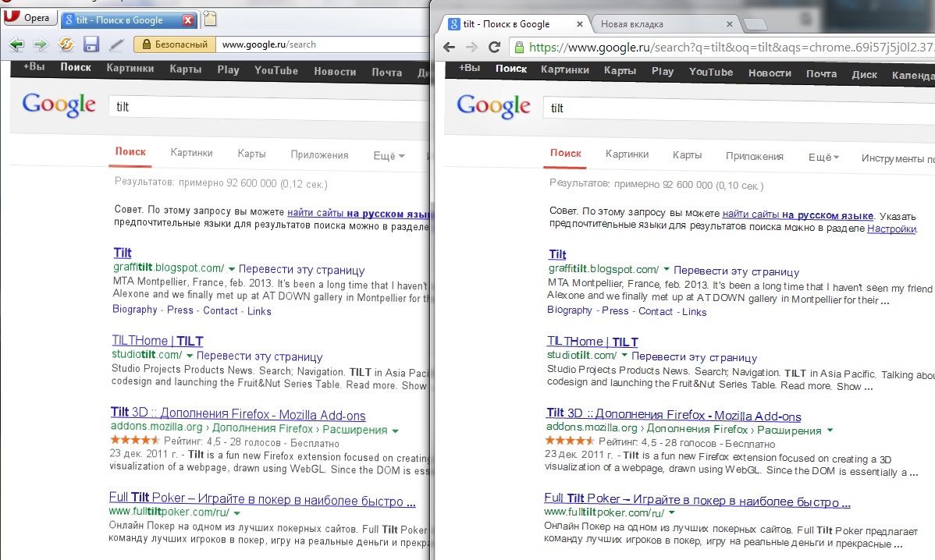Expand the Ещё dropdown in the Chrome window
Screen dimensions: 935x560
click(x=823, y=157)
